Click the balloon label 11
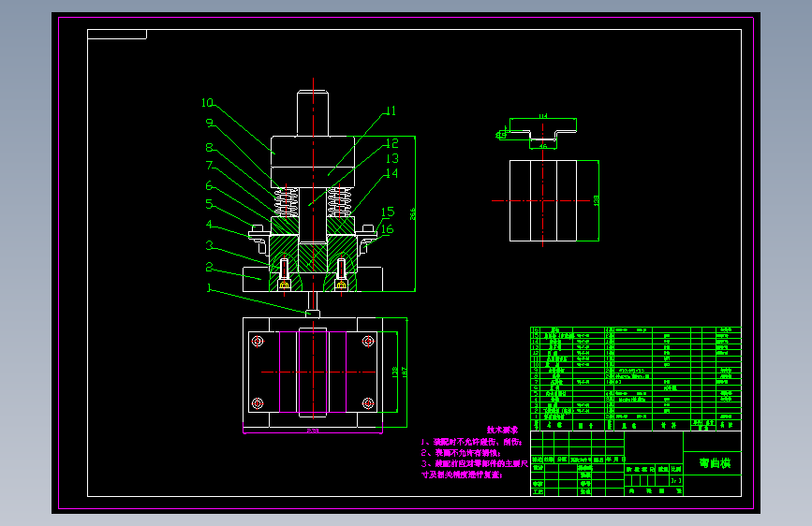Screen dimensions: 812x526 coord(391,110)
